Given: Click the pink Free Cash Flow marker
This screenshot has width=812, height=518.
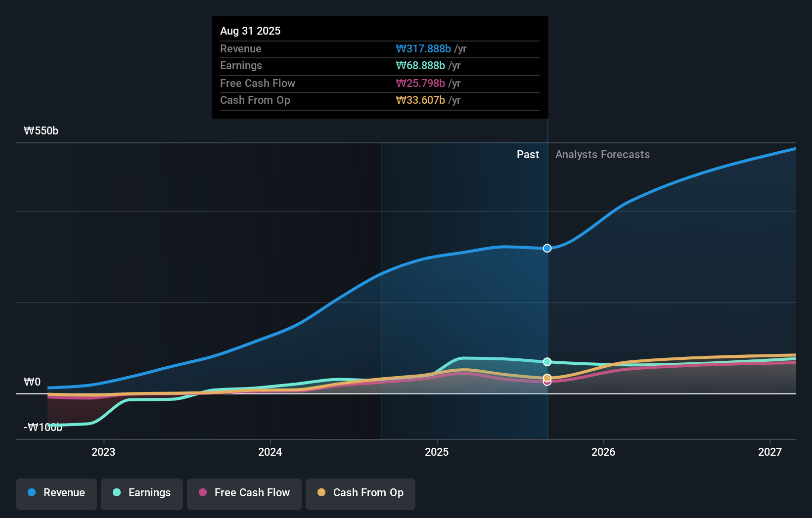Looking at the screenshot, I should 547,383.
